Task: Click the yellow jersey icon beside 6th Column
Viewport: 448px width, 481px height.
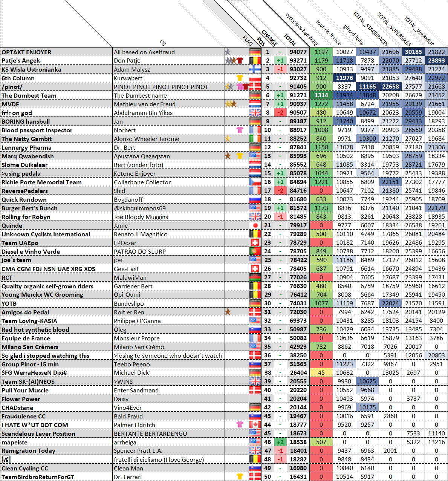Action: click(x=240, y=78)
